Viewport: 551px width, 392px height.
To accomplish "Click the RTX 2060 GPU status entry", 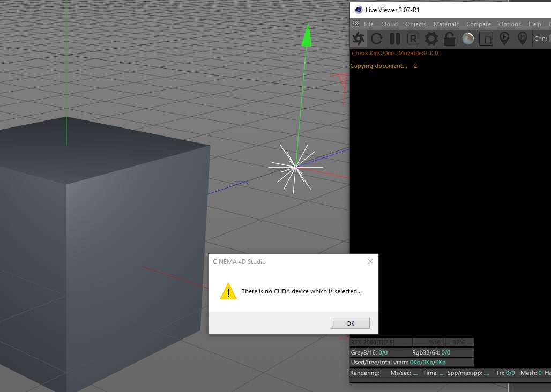I will (373, 342).
